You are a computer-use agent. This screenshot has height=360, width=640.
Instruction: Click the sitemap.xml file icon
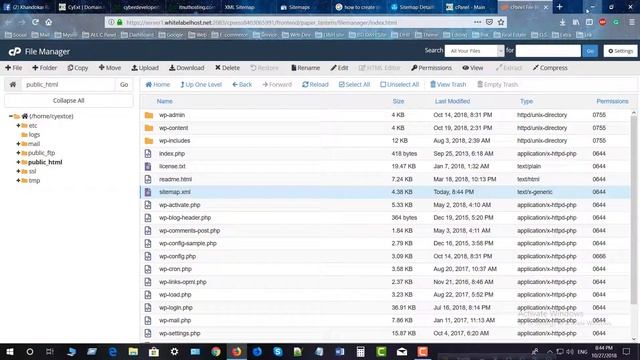pos(148,192)
